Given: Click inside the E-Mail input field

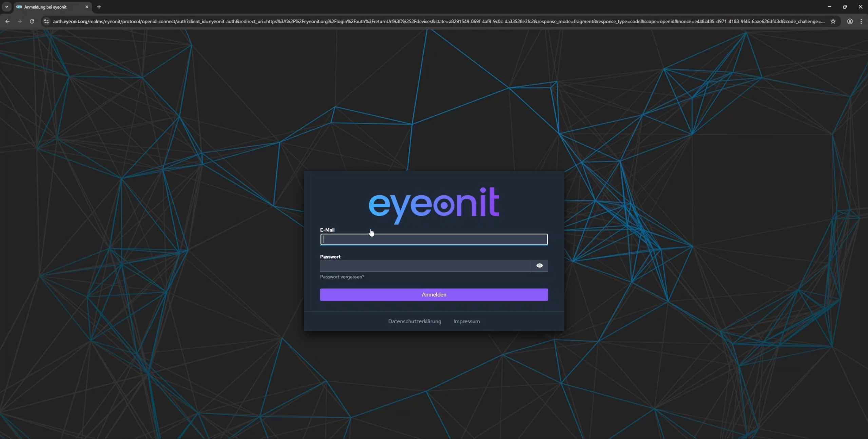Looking at the screenshot, I should [x=433, y=239].
